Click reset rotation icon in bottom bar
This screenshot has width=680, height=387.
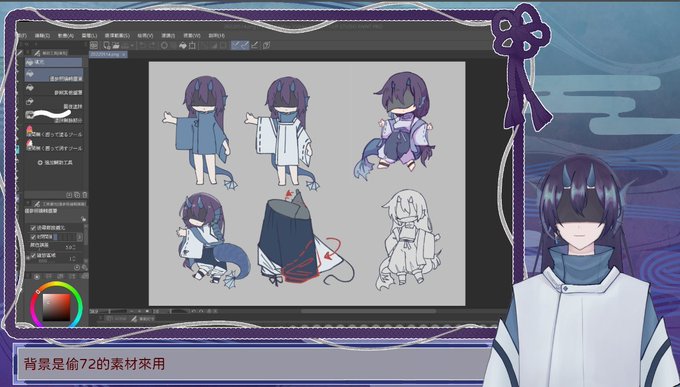(209, 312)
